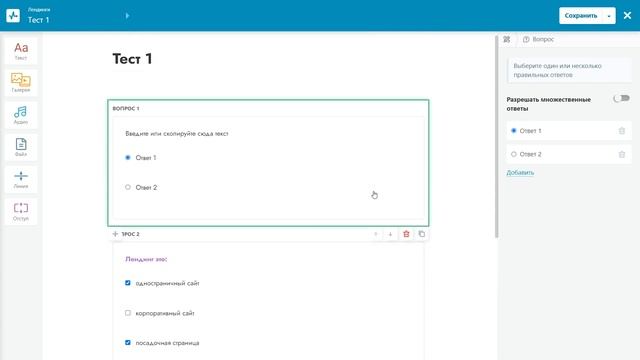Image resolution: width=640 pixels, height=360 pixels.
Task: Add a File block from sidebar
Action: pos(21,147)
